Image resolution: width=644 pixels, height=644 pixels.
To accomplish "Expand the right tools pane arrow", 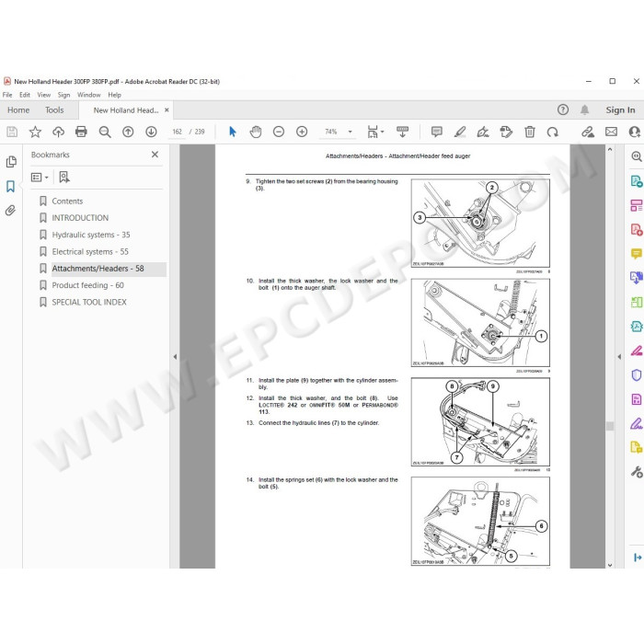I will click(619, 357).
